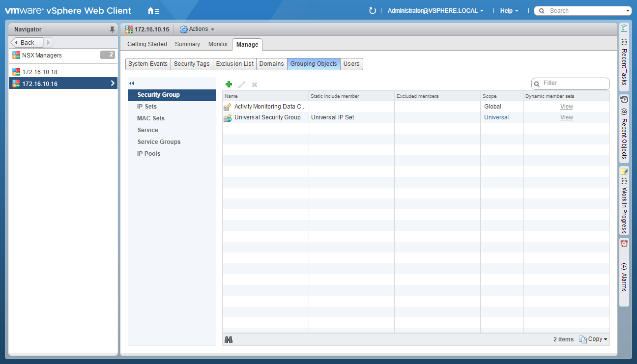Collapse the grouping objects side list
637x364 pixels.
(132, 84)
